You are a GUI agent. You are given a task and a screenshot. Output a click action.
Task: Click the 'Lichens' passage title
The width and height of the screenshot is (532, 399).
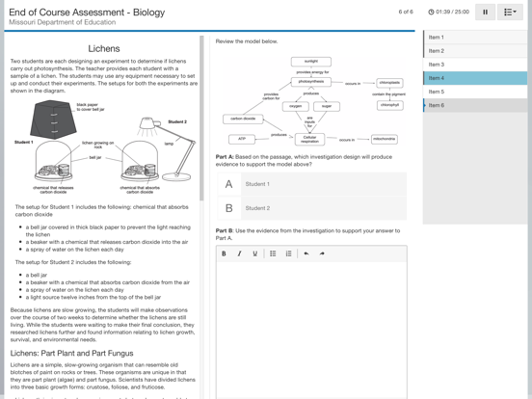coord(104,48)
